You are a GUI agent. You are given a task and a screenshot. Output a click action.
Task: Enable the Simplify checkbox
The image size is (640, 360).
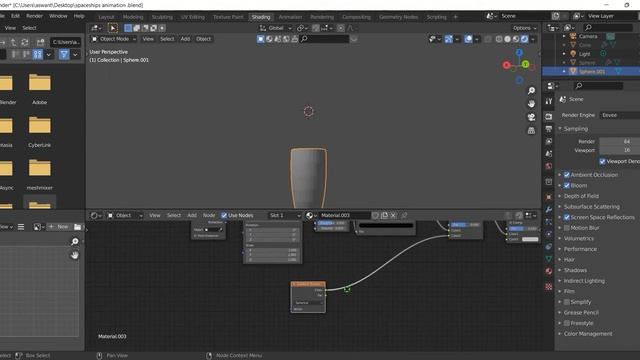click(567, 302)
